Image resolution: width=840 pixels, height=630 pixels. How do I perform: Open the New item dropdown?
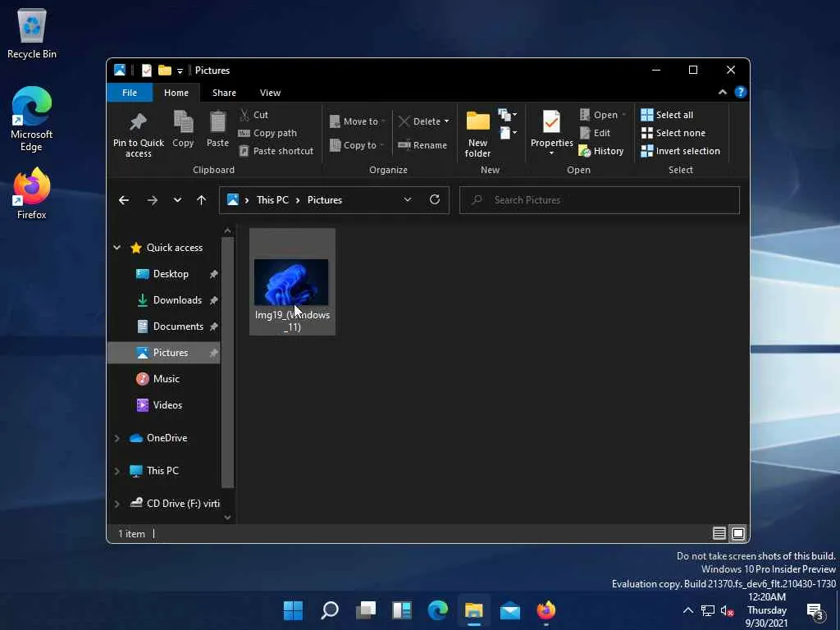click(x=507, y=115)
